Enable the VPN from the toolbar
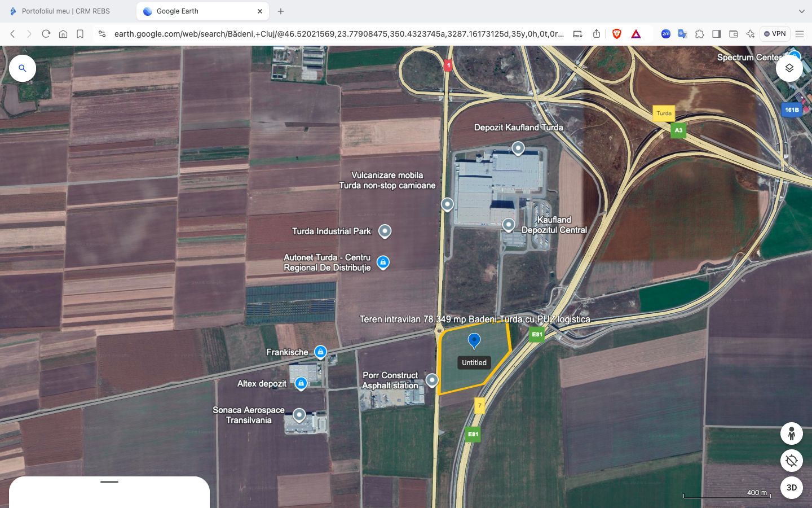This screenshot has width=812, height=508. point(775,34)
